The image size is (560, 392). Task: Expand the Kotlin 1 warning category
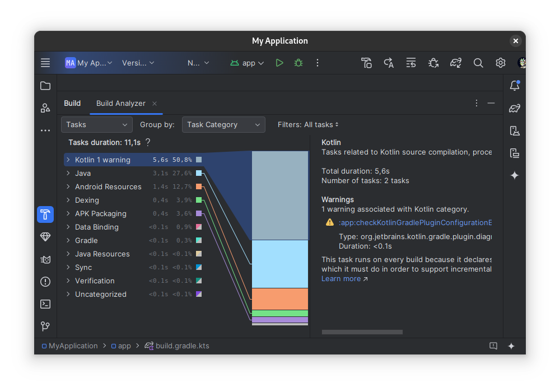[x=68, y=160]
